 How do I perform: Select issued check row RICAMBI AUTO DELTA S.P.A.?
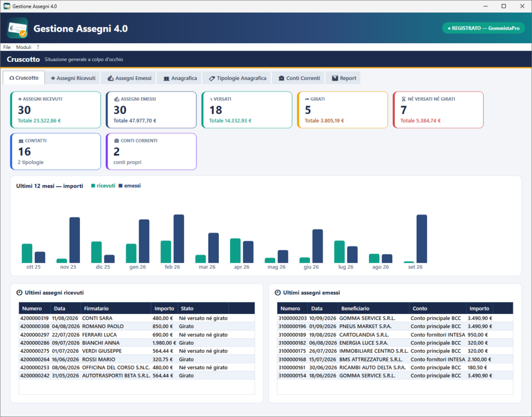[395, 368]
